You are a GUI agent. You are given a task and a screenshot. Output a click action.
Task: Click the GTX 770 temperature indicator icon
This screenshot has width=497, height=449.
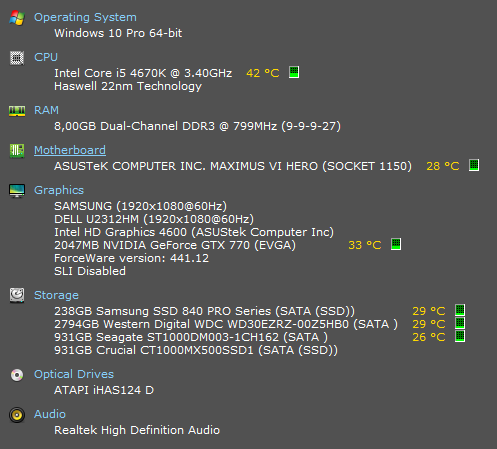click(x=396, y=244)
